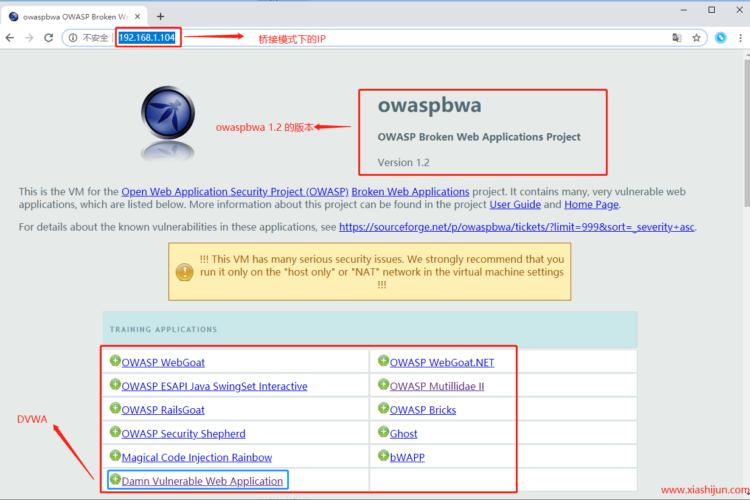Open the OWASP Mutillidae II link
This screenshot has height=500, width=750.
[437, 386]
